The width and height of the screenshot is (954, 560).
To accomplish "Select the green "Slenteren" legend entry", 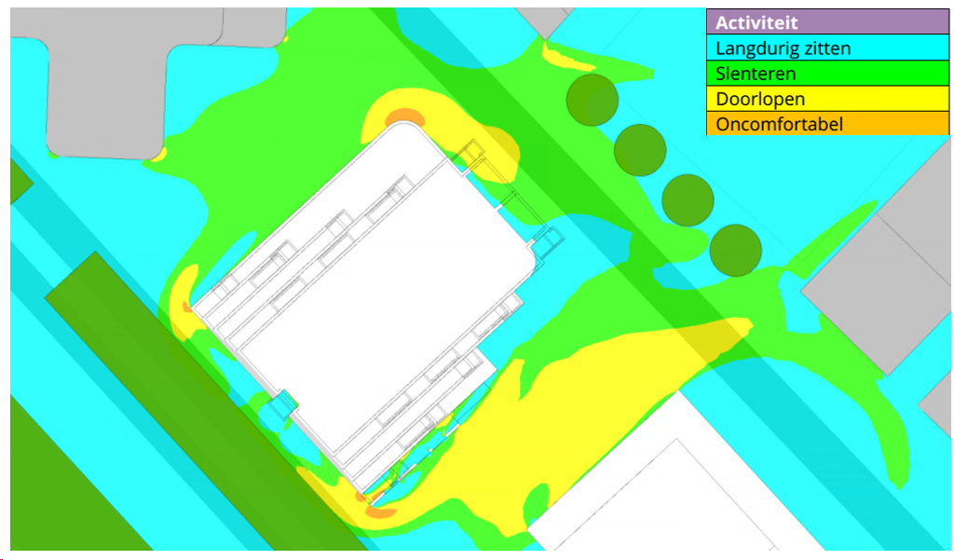I will tap(827, 73).
